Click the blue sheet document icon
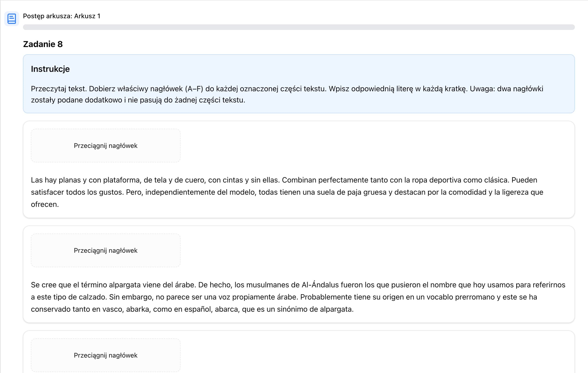 tap(11, 18)
